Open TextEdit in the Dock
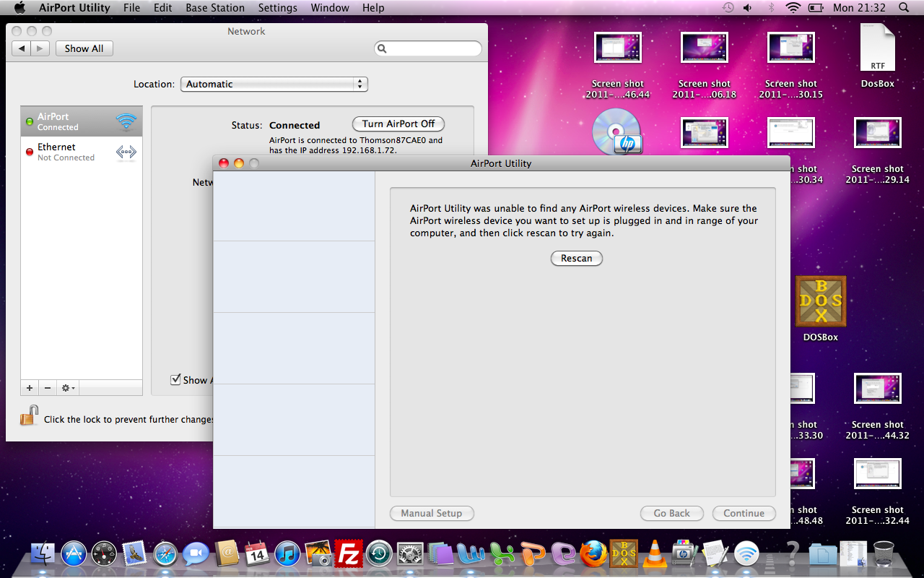Viewport: 924px width, 578px height. [x=716, y=554]
